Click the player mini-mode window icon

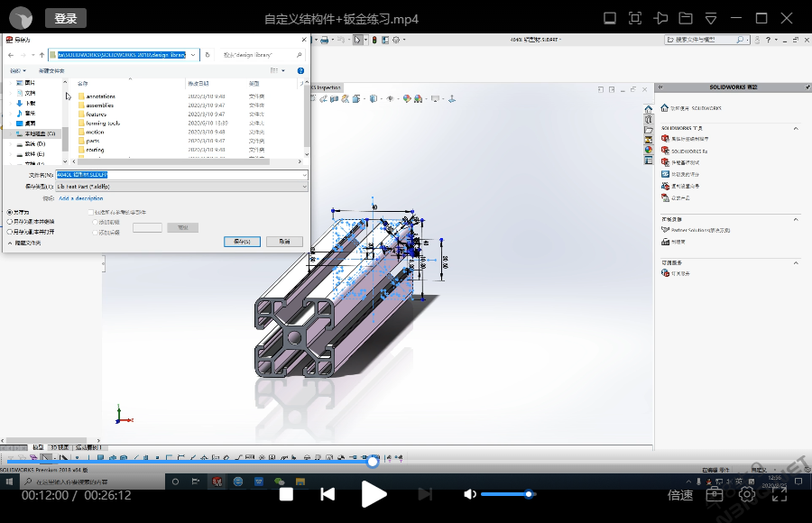[610, 19]
